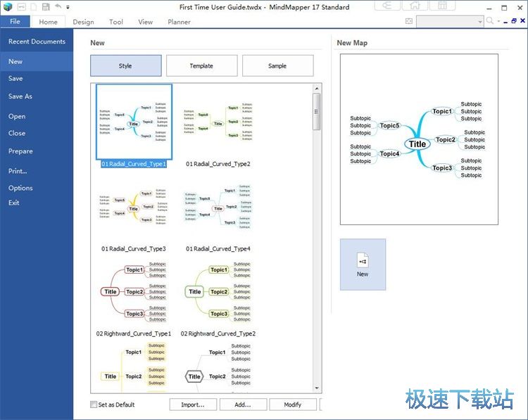Open the quick access customize arrow

(x=68, y=7)
